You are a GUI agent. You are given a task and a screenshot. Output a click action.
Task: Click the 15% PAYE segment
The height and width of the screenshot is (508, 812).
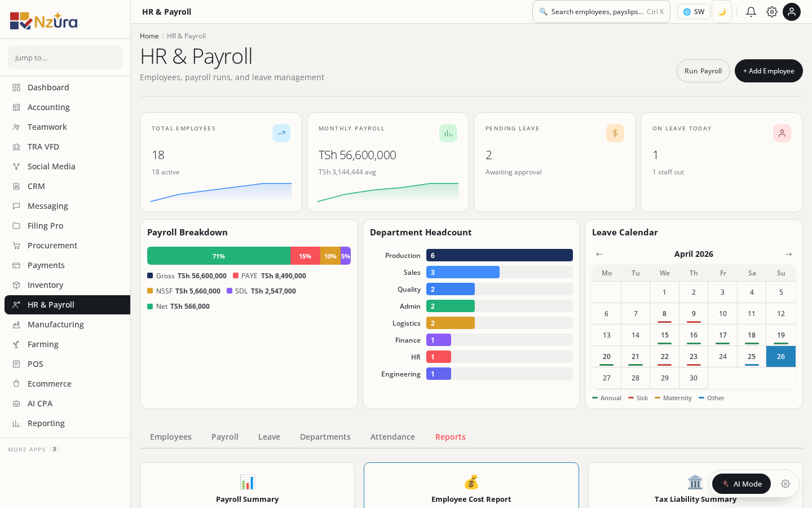pyautogui.click(x=305, y=256)
